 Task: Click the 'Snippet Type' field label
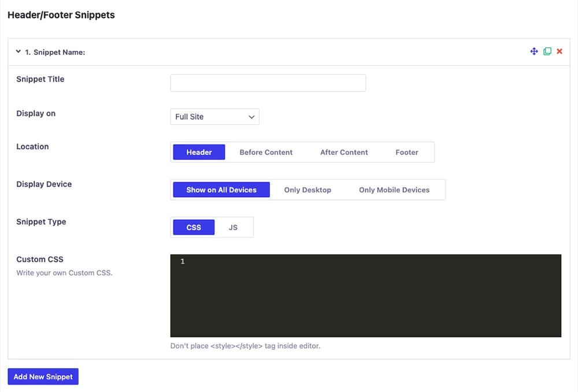point(41,221)
